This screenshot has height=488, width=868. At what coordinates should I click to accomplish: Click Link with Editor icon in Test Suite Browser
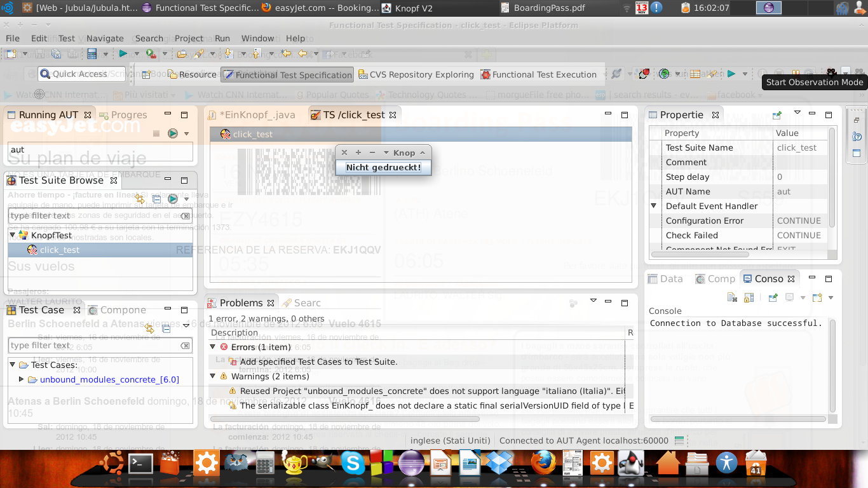(x=141, y=199)
